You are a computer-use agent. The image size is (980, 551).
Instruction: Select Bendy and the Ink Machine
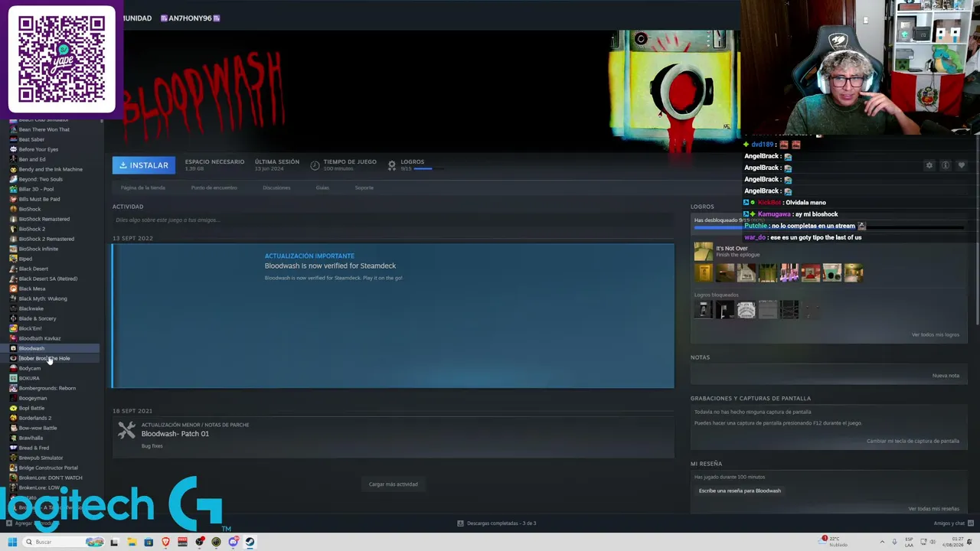click(x=51, y=169)
